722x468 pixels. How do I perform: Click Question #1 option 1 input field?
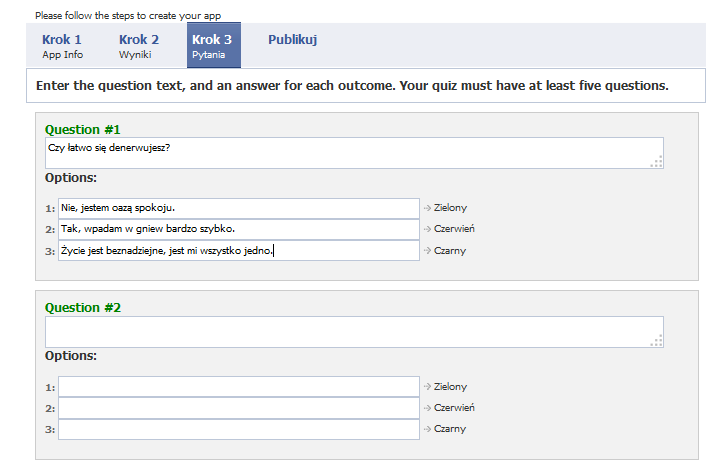point(239,208)
